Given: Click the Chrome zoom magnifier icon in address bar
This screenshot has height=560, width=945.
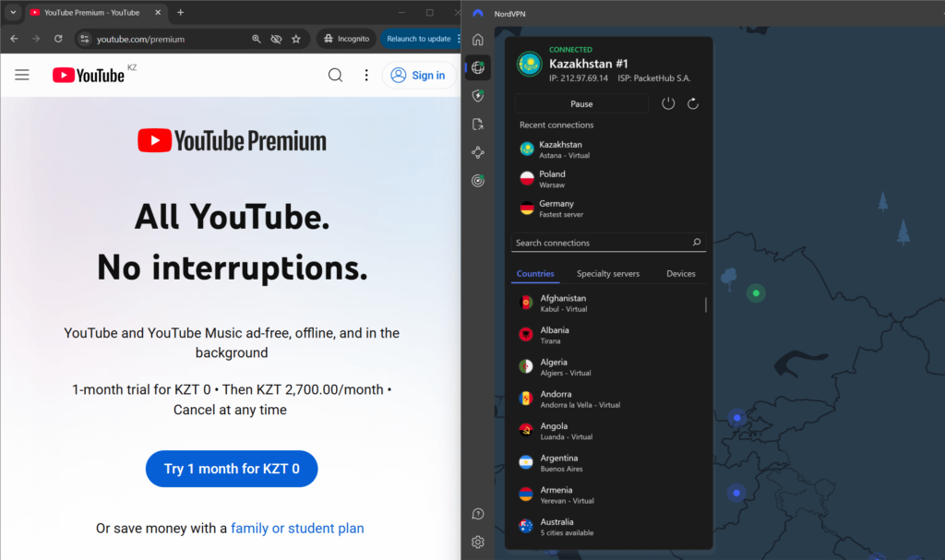Looking at the screenshot, I should click(x=257, y=39).
